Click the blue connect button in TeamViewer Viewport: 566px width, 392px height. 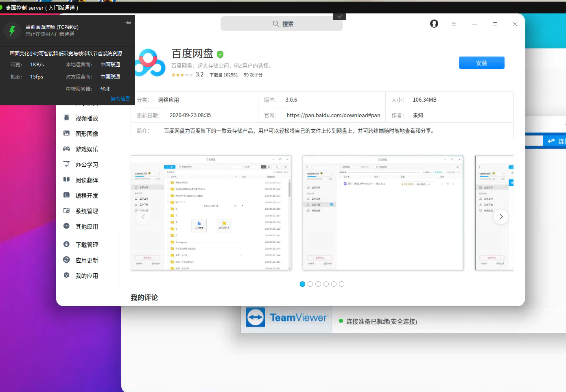pyautogui.click(x=555, y=141)
